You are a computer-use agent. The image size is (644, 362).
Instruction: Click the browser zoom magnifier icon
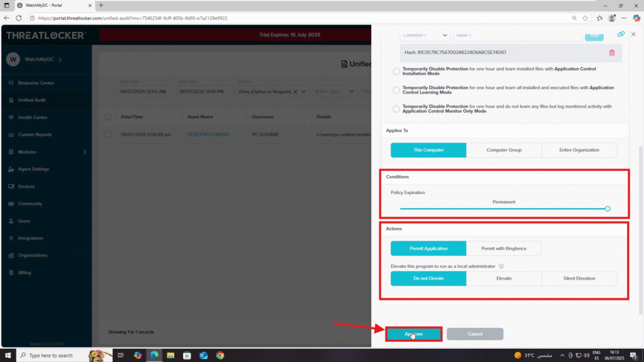point(574,18)
